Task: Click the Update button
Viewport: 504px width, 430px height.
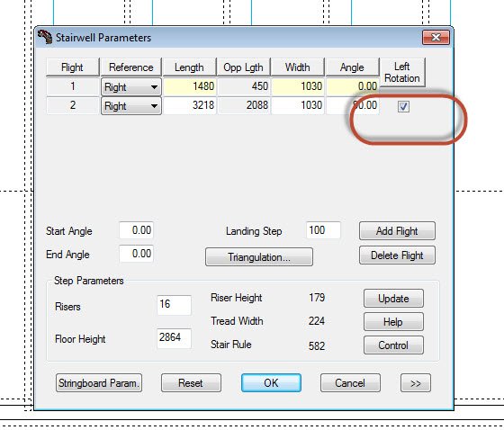Action: click(x=393, y=299)
